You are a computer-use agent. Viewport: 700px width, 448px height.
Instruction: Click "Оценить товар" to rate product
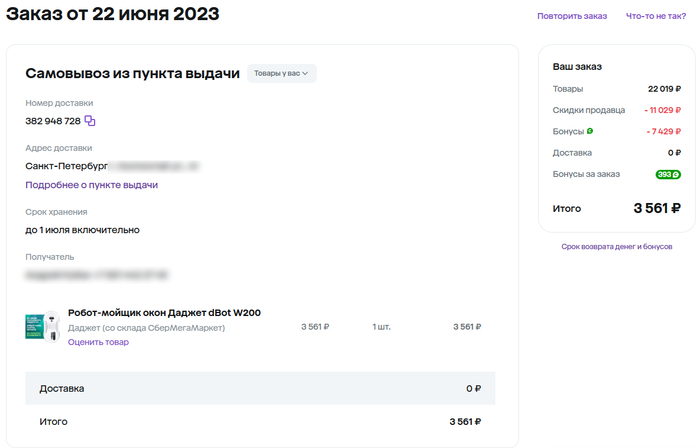(98, 342)
